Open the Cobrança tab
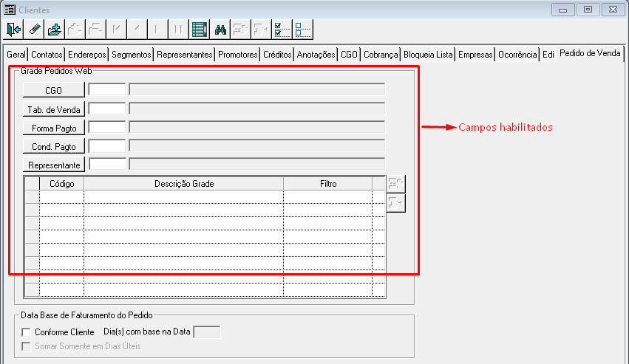This screenshot has height=364, width=629. click(381, 55)
